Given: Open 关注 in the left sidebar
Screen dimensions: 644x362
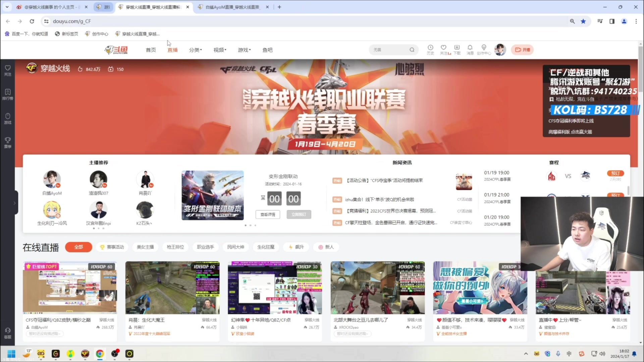Looking at the screenshot, I should [7, 70].
